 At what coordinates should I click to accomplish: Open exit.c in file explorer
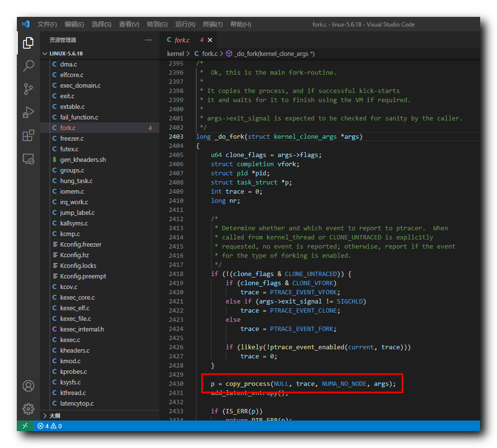click(x=100, y=96)
